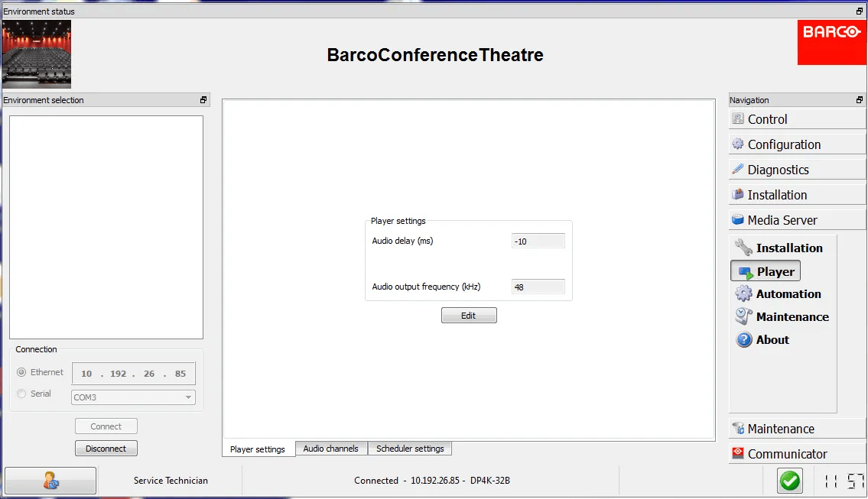The image size is (868, 499).
Task: Open the Automation gear item
Action: pyautogui.click(x=779, y=293)
